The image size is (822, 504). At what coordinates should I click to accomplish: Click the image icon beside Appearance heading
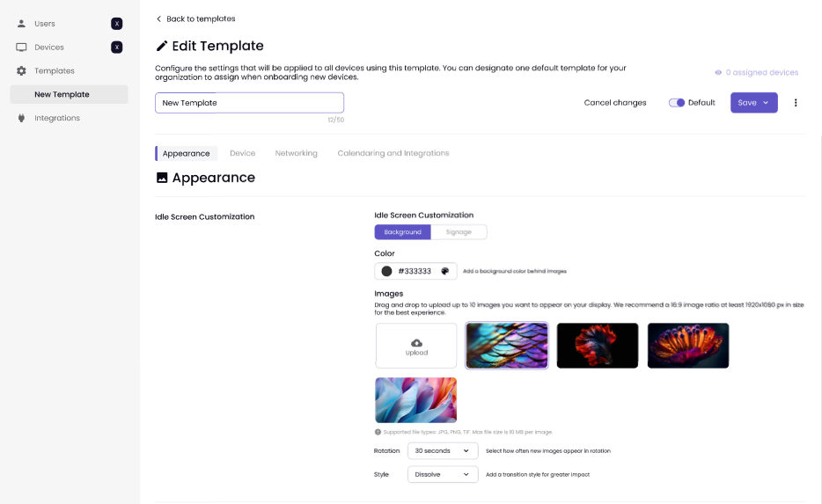[x=162, y=178]
